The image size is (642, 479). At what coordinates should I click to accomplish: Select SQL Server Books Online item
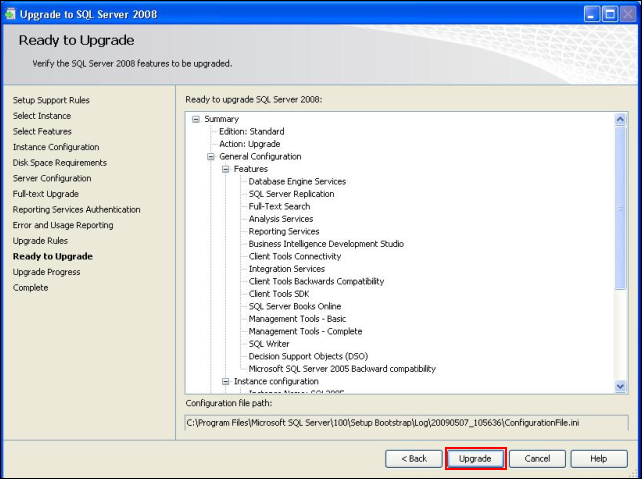click(294, 306)
